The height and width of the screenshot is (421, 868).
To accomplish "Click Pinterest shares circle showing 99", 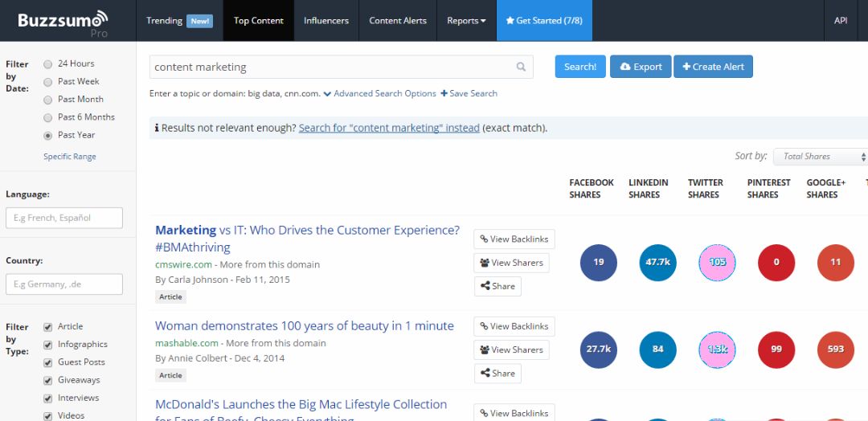I will tap(776, 349).
